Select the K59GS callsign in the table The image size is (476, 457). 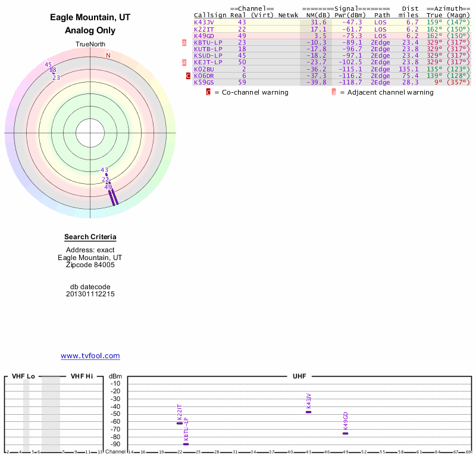(x=204, y=82)
